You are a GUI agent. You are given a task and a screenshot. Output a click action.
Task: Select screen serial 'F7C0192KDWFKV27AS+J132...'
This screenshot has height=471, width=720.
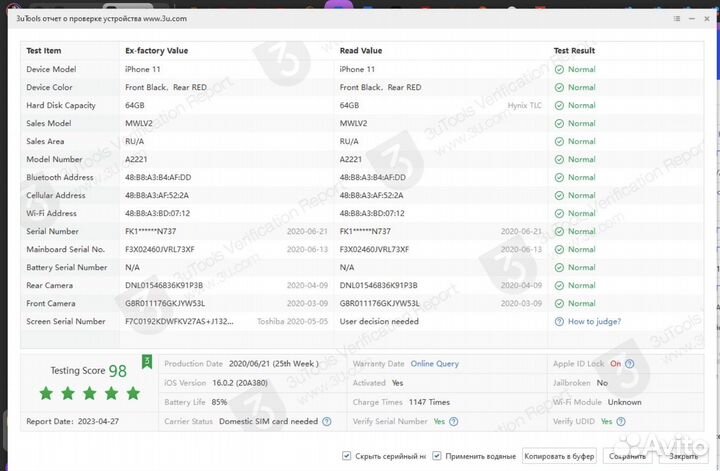point(179,321)
